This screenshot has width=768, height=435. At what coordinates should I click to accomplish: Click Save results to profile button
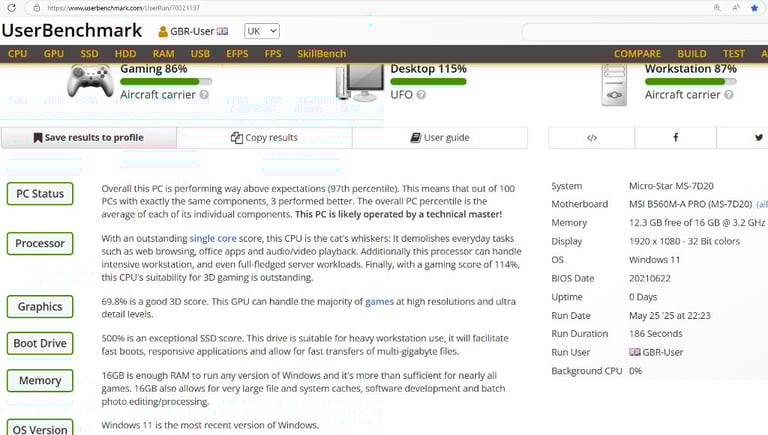(89, 138)
